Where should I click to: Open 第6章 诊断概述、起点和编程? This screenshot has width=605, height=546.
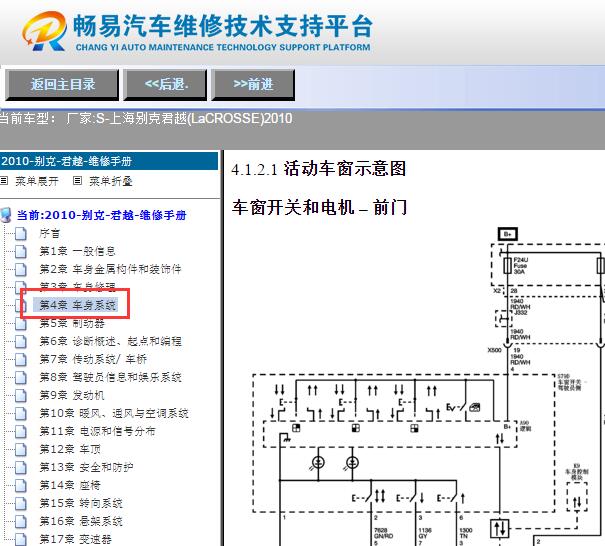110,341
